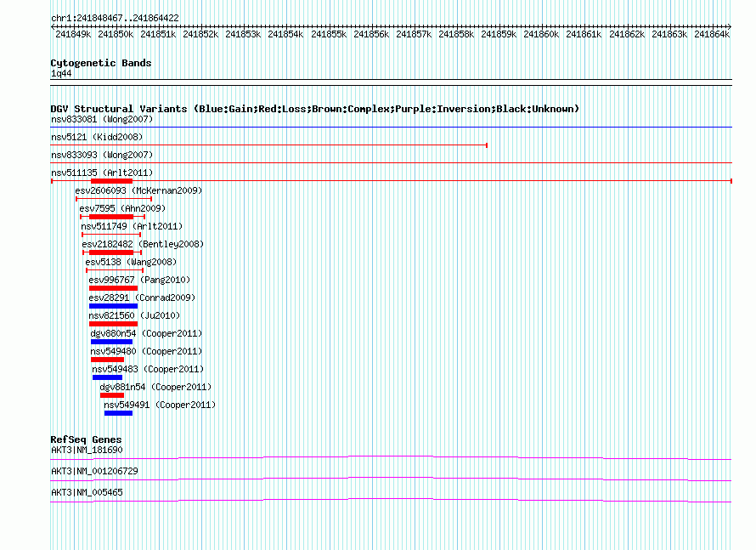Click the 1q44 cytogenetic band label
The image size is (756, 550).
[61, 73]
